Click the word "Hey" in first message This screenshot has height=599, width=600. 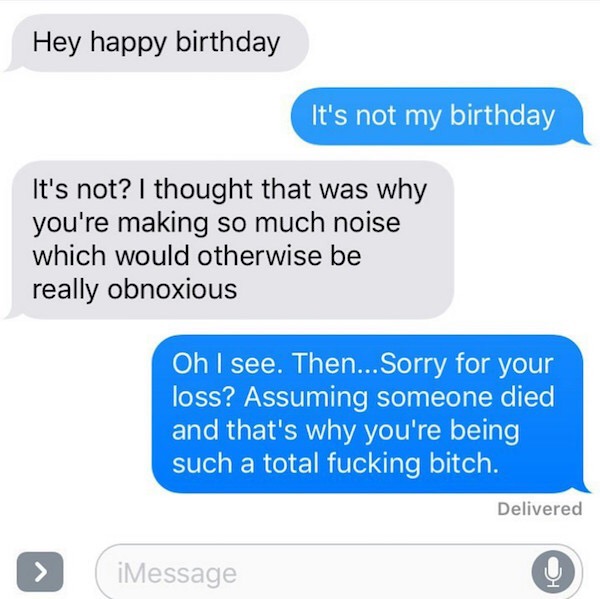click(57, 42)
